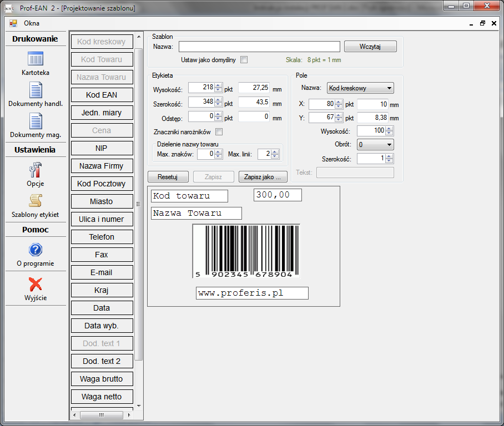Add the Dod. text 2 field
The width and height of the screenshot is (504, 426).
pos(102,362)
